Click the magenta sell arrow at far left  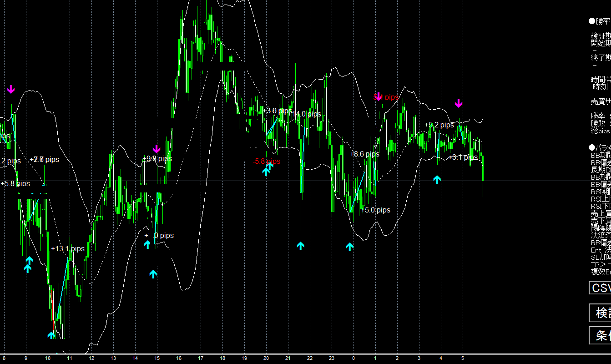coord(11,89)
